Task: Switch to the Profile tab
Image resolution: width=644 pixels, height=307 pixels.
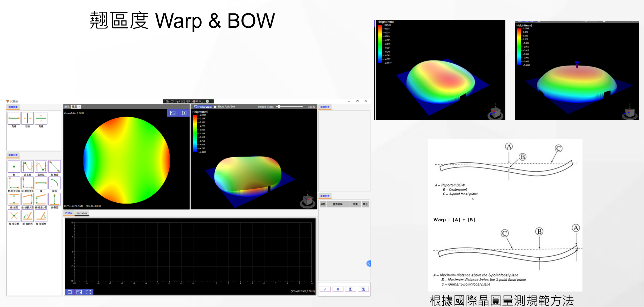Action: [x=69, y=213]
